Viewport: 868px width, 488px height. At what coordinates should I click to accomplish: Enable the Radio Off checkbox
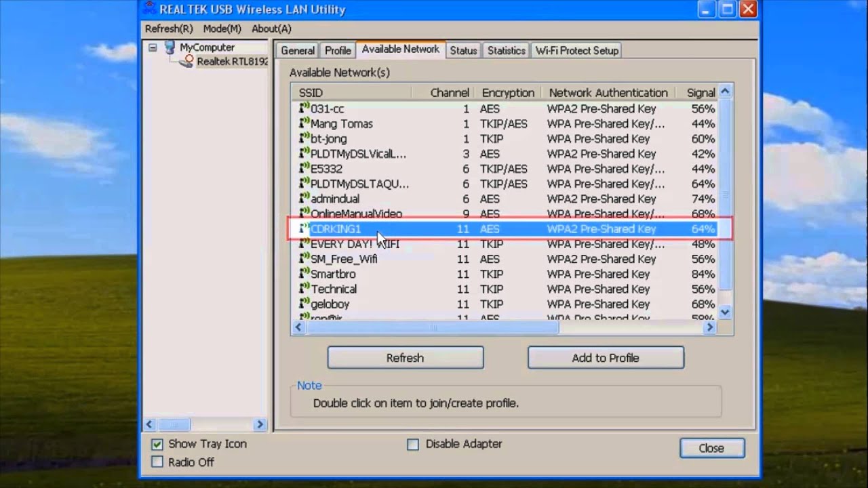click(157, 462)
